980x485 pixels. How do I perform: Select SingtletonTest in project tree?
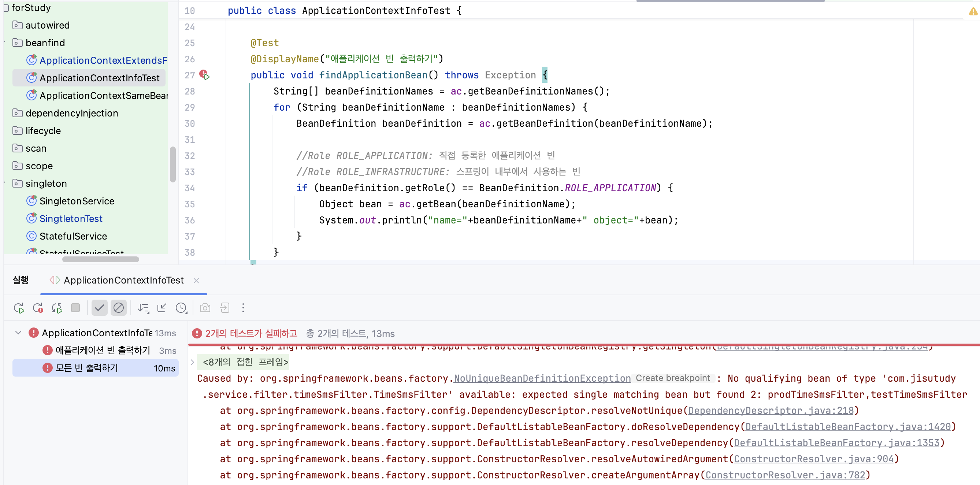click(x=71, y=219)
